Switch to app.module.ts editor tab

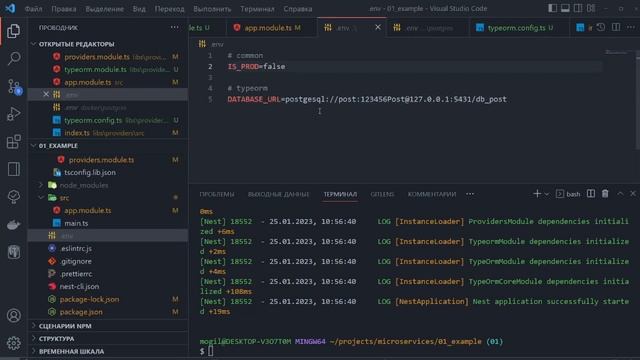(x=272, y=27)
